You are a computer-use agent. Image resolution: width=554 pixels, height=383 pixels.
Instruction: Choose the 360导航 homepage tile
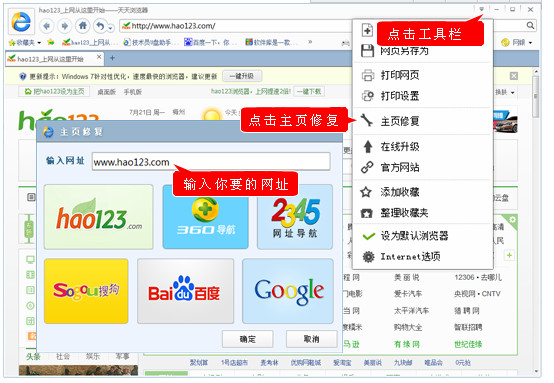pos(205,217)
